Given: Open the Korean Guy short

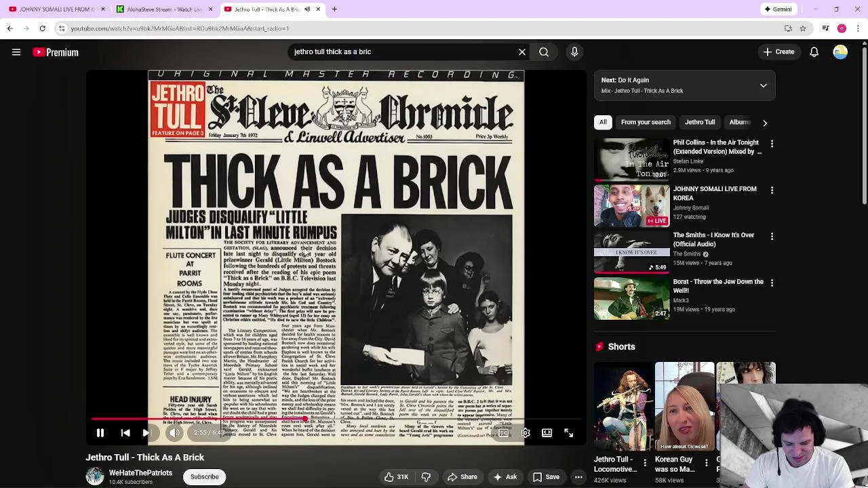Looking at the screenshot, I should pyautogui.click(x=684, y=407).
